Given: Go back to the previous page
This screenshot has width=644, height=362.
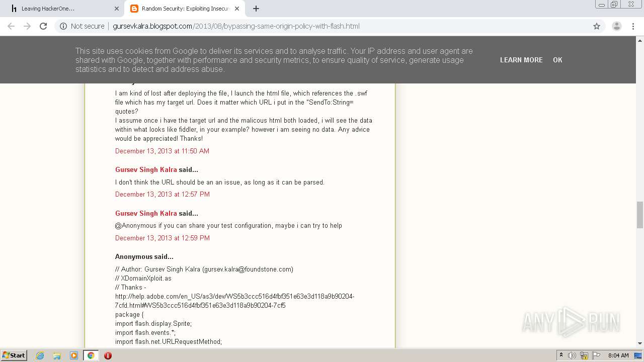Looking at the screenshot, I should pos(11,26).
